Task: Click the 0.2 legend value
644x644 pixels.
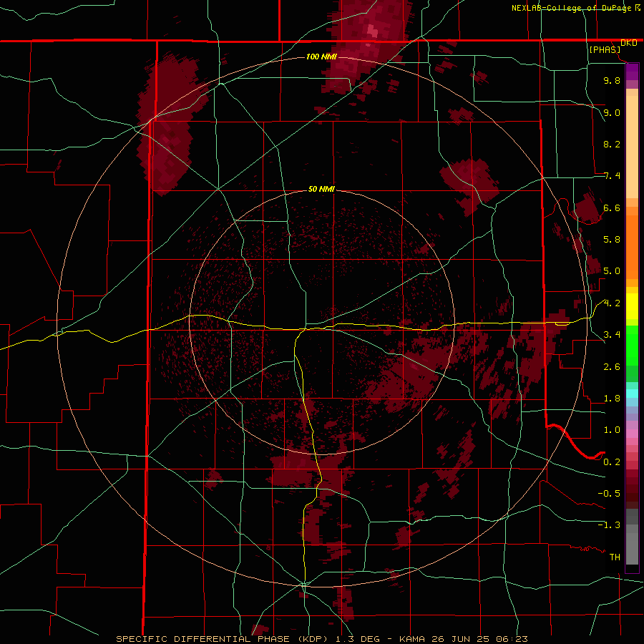Action: [x=612, y=462]
